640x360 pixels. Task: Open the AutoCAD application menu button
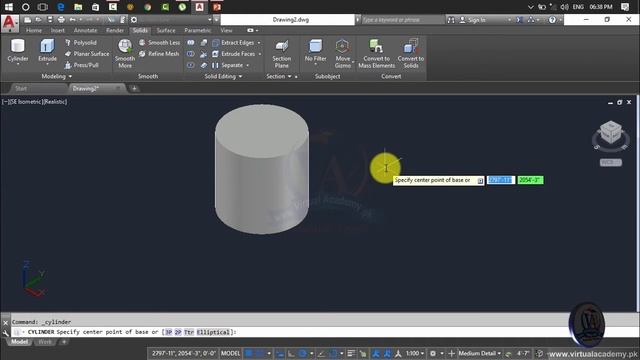[9, 23]
